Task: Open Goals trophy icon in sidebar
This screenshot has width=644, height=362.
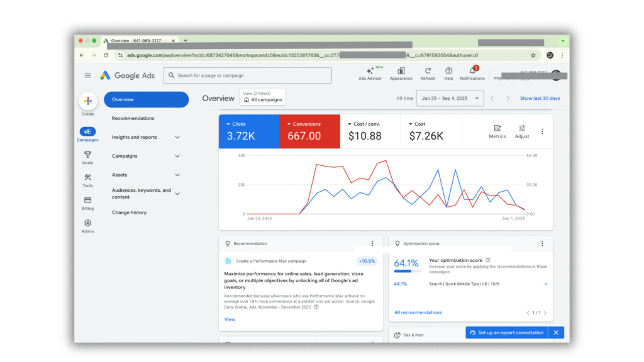Action: [x=87, y=155]
